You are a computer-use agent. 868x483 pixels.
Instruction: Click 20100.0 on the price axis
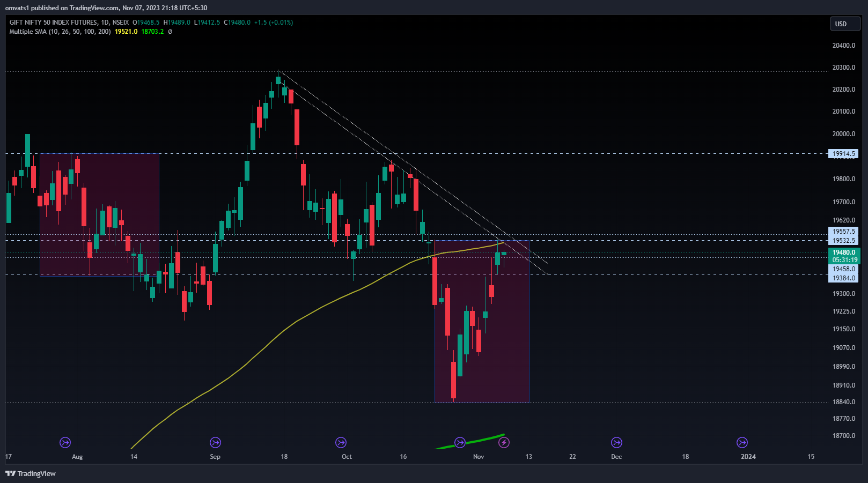[x=844, y=112]
